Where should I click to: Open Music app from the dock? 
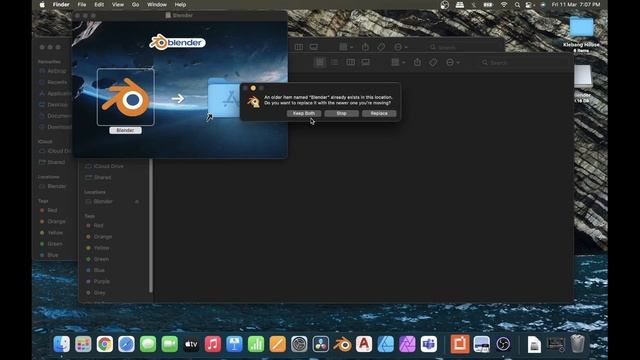213,344
